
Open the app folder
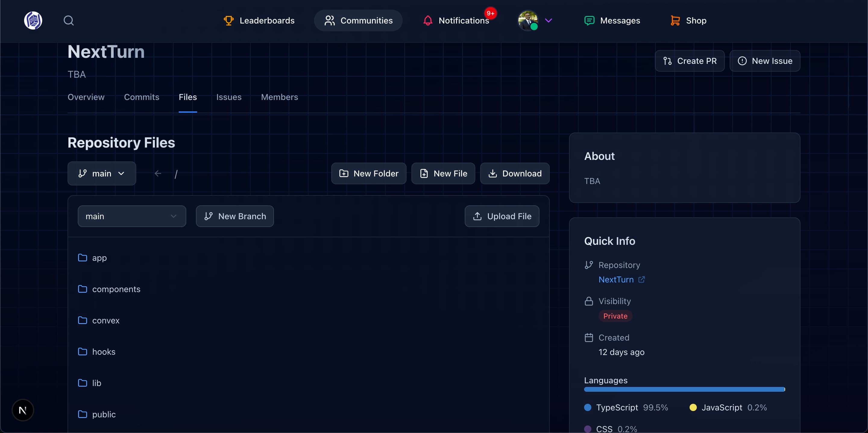point(99,257)
